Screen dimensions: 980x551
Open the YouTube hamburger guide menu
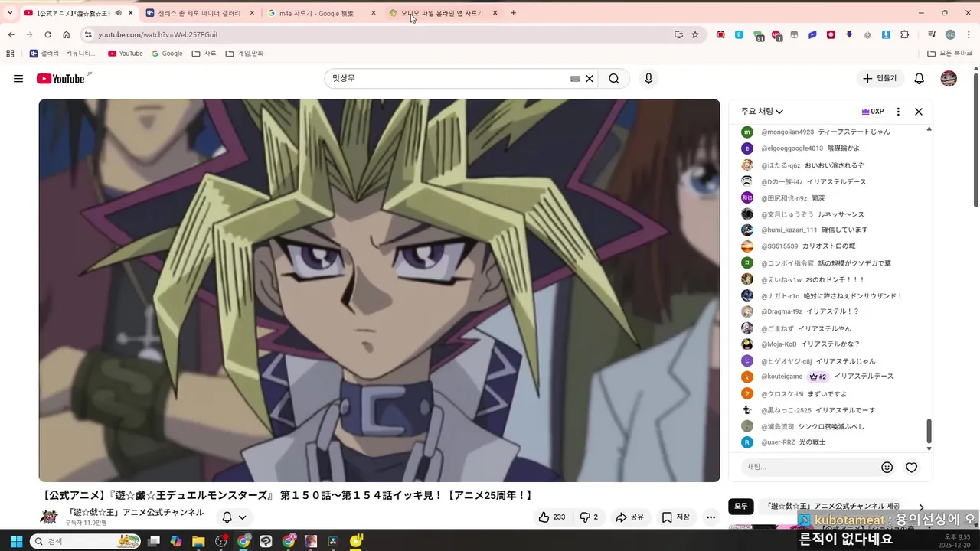pos(18,79)
